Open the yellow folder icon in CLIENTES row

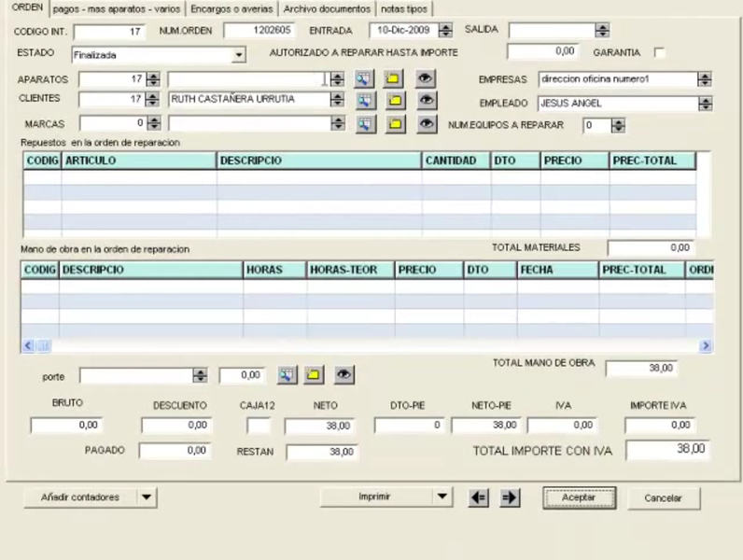pyautogui.click(x=395, y=101)
